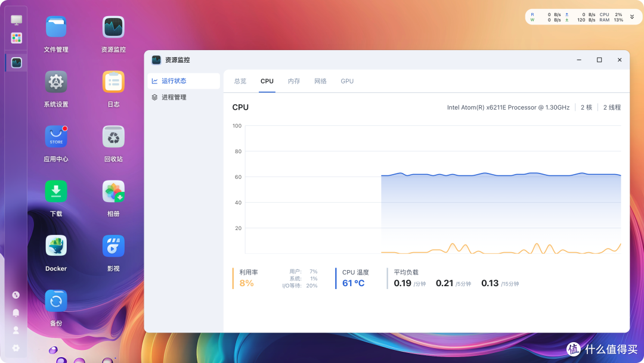Click the 0.21 five-minute load value
The height and width of the screenshot is (363, 644).
(x=444, y=283)
